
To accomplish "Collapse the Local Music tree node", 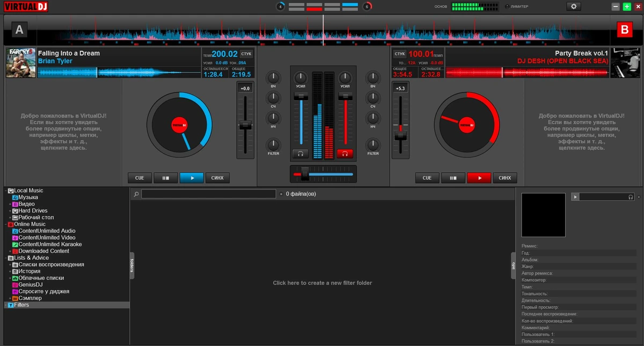I will click(x=5, y=190).
